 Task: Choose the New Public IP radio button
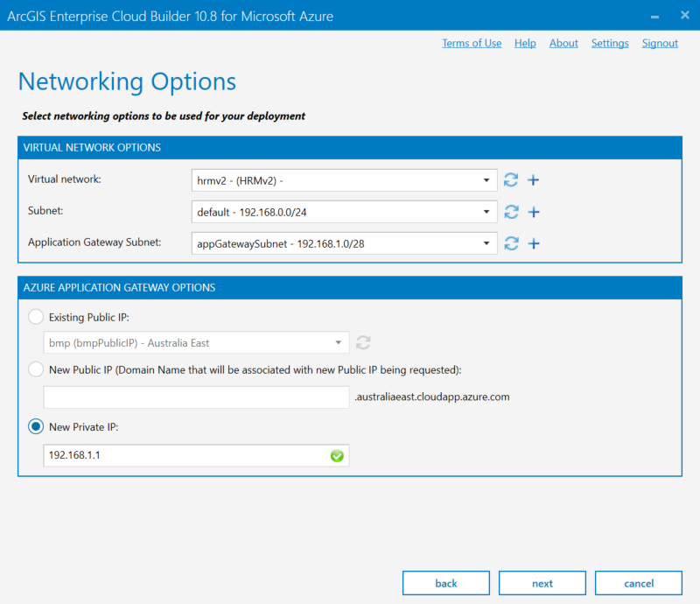(x=37, y=369)
